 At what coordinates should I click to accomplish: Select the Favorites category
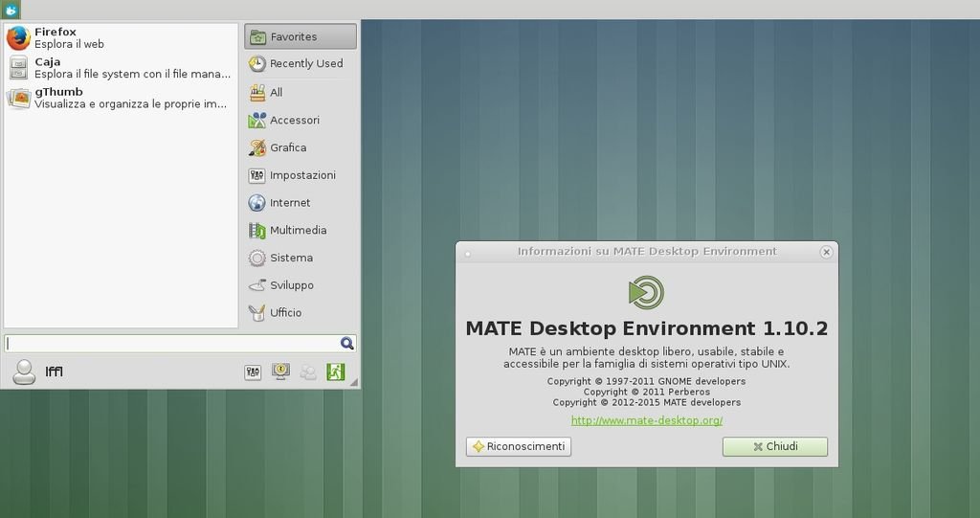click(301, 36)
